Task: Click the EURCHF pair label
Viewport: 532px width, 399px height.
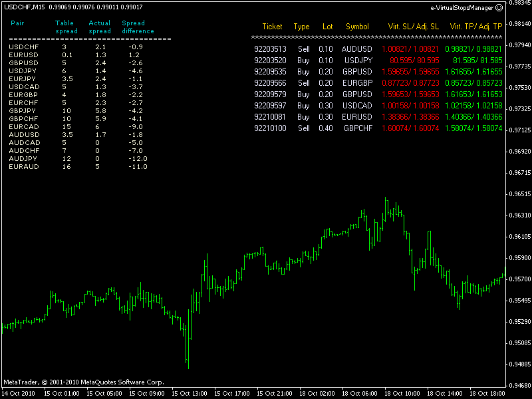Action: (23, 103)
